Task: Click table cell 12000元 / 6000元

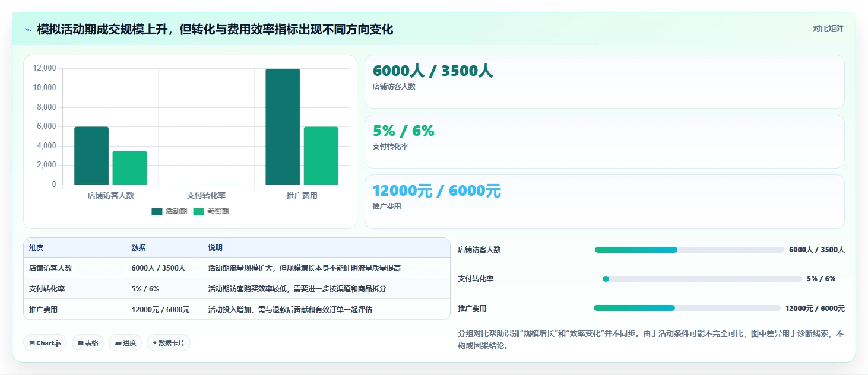Action: pos(161,310)
